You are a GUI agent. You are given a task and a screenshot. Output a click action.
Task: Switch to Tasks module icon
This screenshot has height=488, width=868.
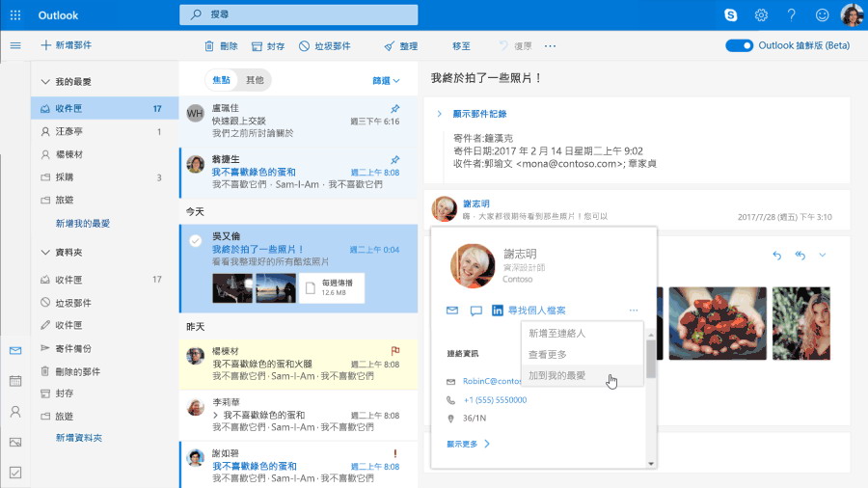tap(15, 473)
